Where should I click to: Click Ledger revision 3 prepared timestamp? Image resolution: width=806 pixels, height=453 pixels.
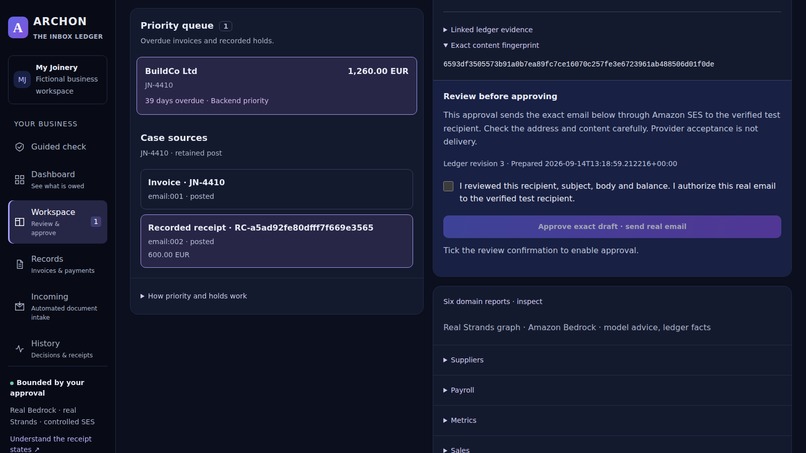(x=560, y=164)
